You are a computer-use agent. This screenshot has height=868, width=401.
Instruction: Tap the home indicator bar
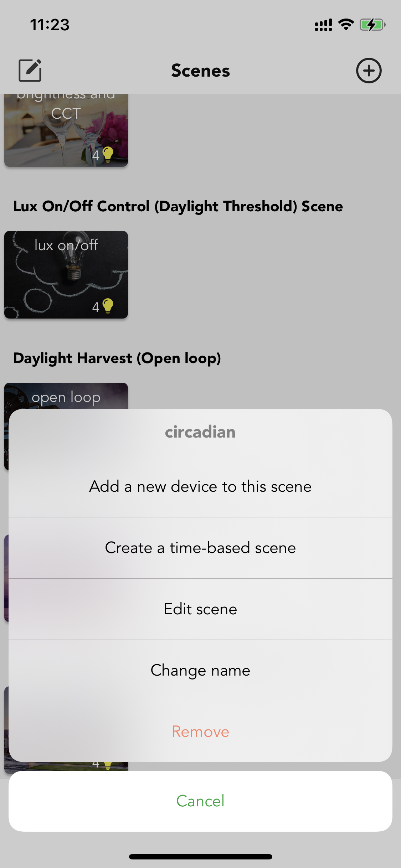coord(200,857)
